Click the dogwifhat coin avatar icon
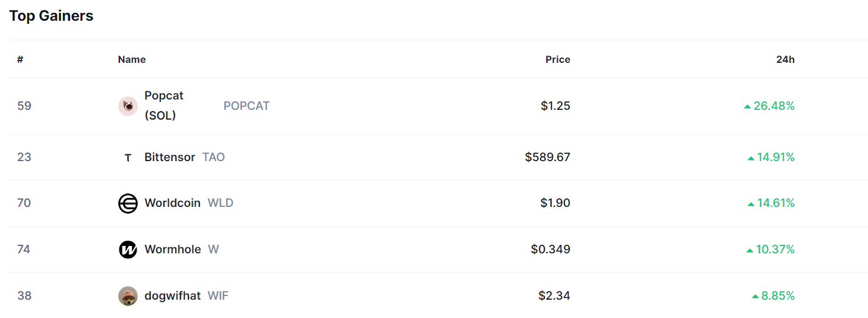 pos(128,296)
